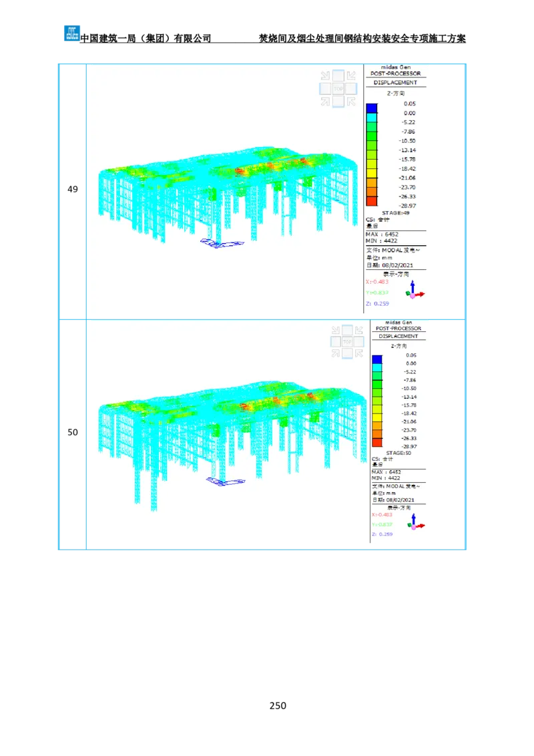The width and height of the screenshot is (534, 756).
Task: Select TOP face on Stage 49 view cube
Action: (338, 88)
